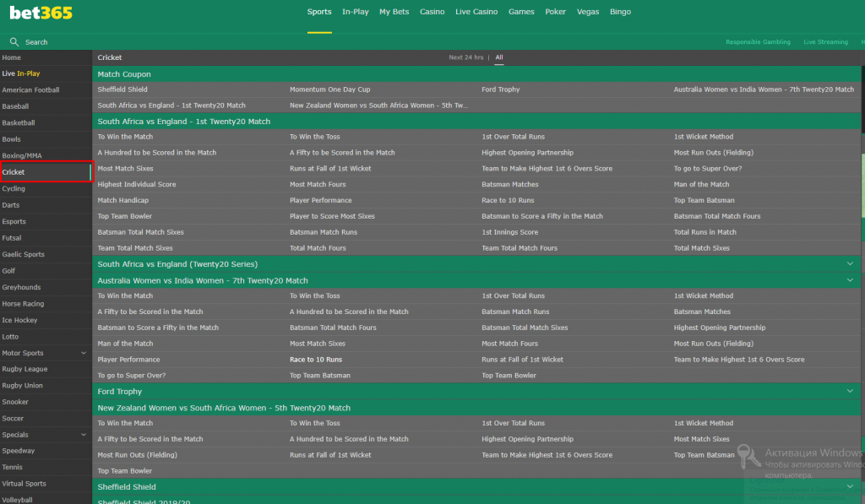
Task: Click into the Search field
Action: (36, 42)
